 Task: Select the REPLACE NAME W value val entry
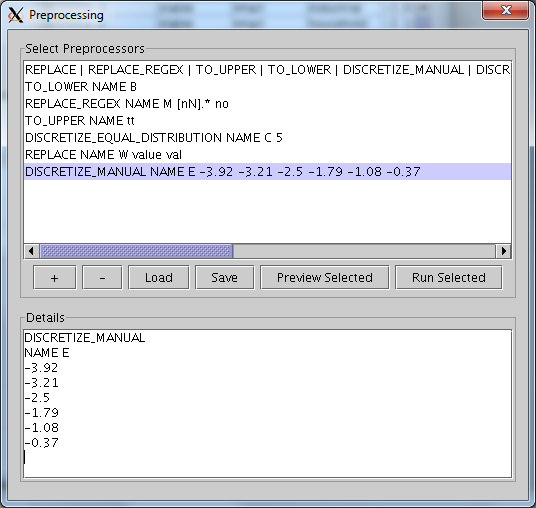267,155
